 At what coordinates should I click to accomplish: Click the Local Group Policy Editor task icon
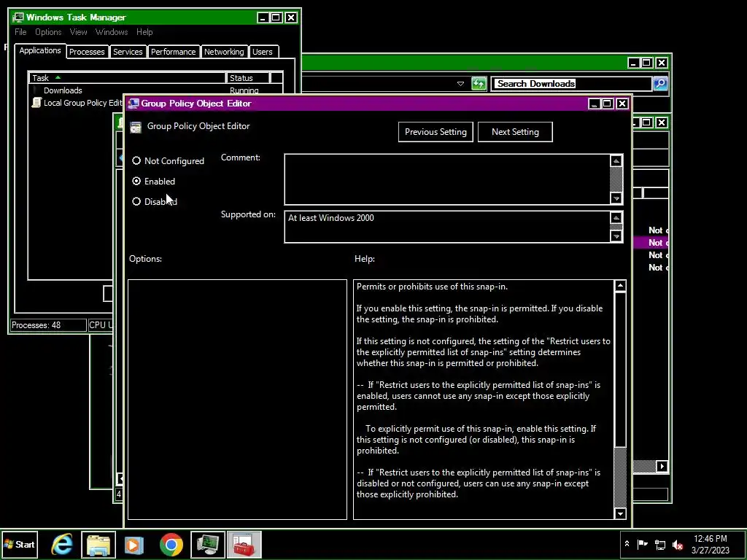(x=36, y=103)
